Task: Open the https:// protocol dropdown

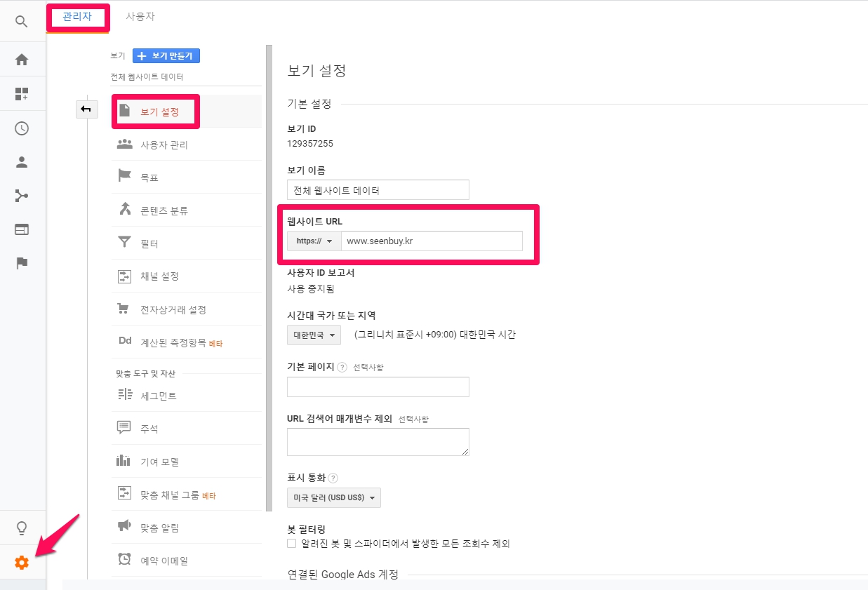Action: pos(314,241)
